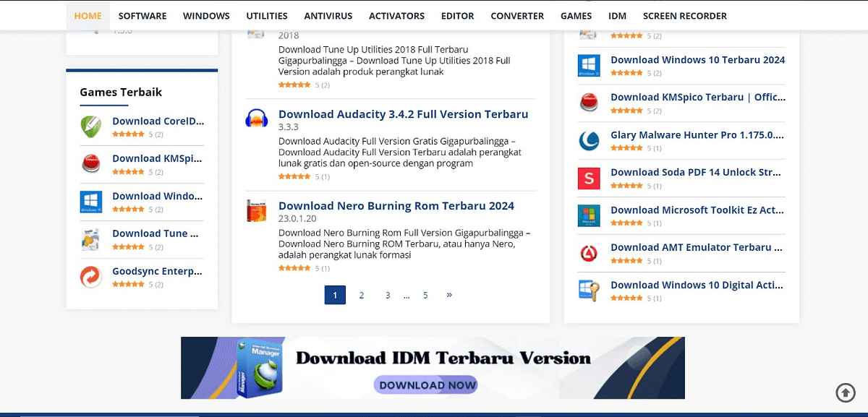Image resolution: width=868 pixels, height=417 pixels.
Task: Jump to pagination page 5
Action: pyautogui.click(x=425, y=295)
